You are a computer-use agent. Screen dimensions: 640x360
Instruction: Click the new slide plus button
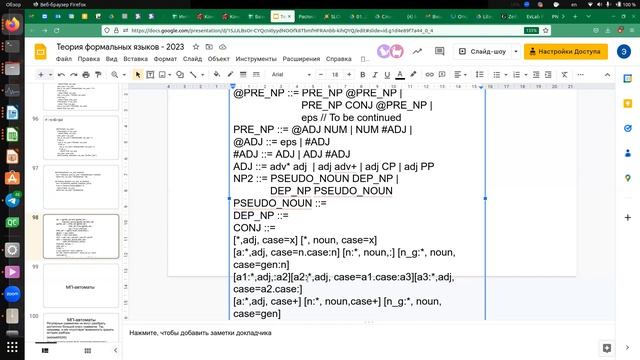click(40, 75)
